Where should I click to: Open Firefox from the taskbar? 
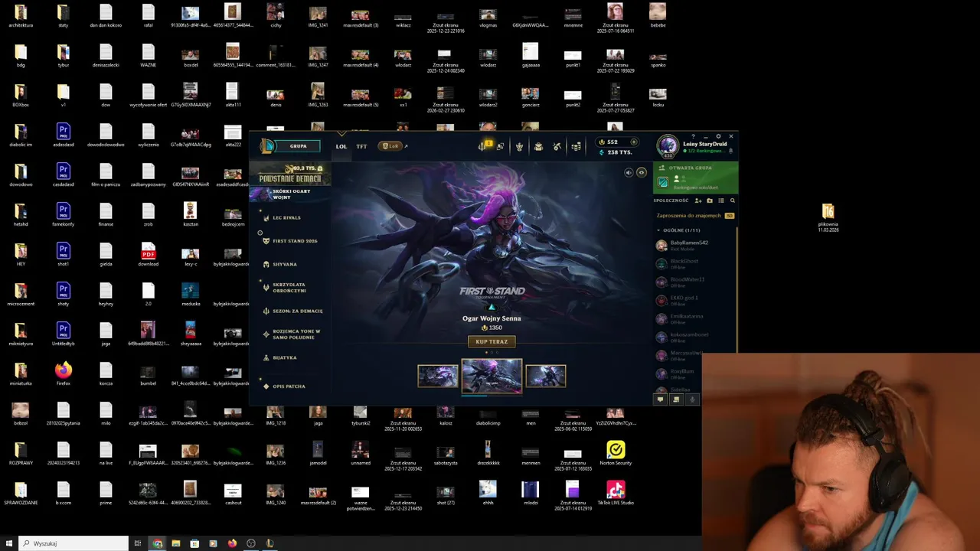[232, 543]
